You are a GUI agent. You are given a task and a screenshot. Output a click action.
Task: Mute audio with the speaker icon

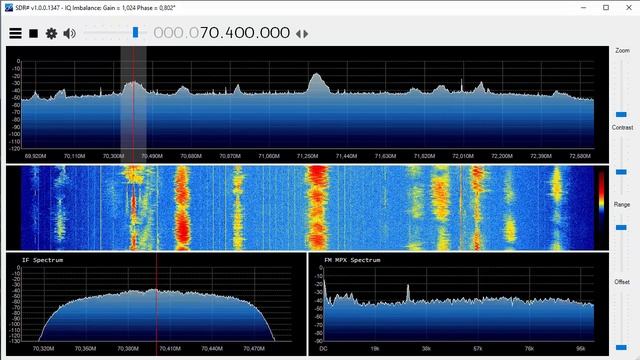pos(69,33)
